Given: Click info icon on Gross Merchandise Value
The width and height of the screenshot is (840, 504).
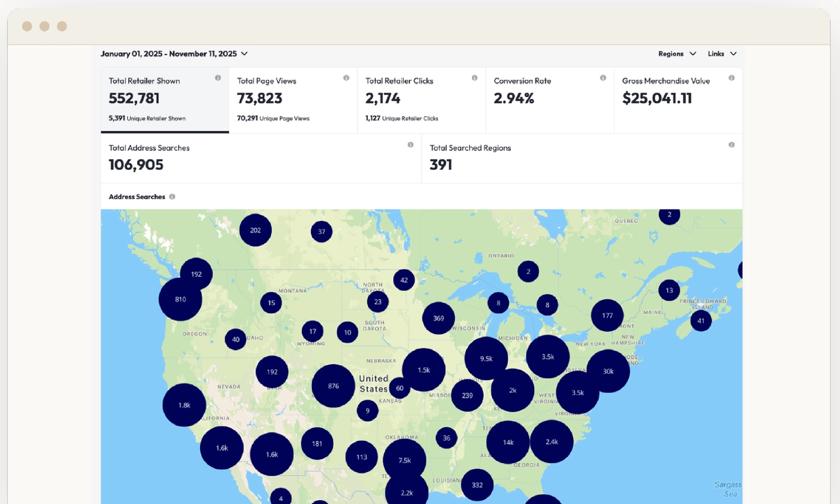Looking at the screenshot, I should click(x=731, y=78).
